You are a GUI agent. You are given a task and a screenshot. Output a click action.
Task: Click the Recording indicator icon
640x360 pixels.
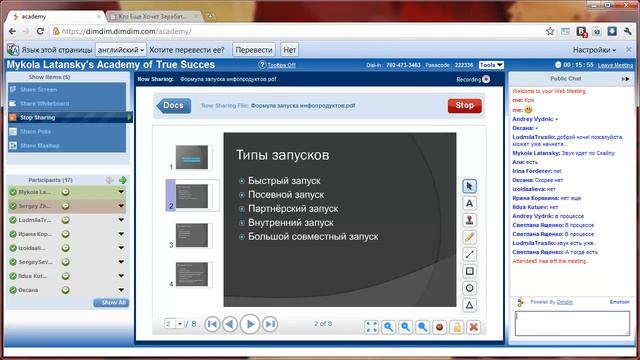[x=486, y=79]
